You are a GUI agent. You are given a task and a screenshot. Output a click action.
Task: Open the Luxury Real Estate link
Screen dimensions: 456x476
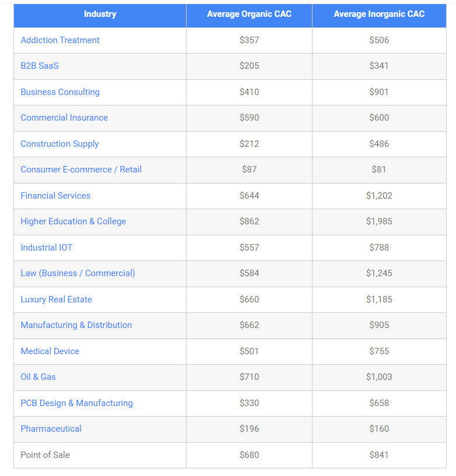56,299
